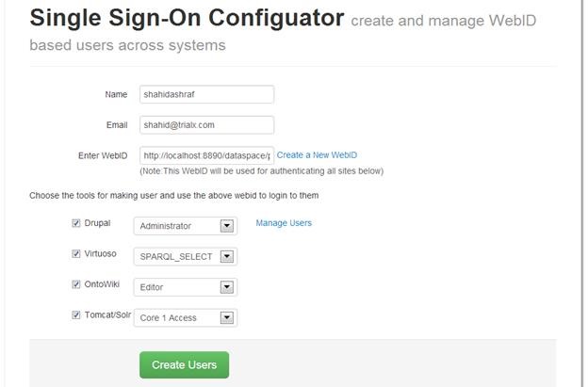Uncheck the Drupal checkbox

(76, 223)
